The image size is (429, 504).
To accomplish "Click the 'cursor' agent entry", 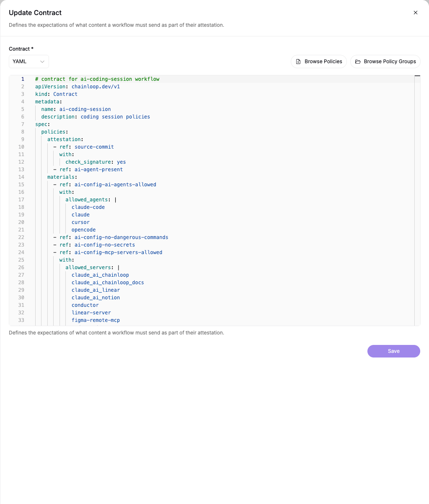I will click(80, 222).
